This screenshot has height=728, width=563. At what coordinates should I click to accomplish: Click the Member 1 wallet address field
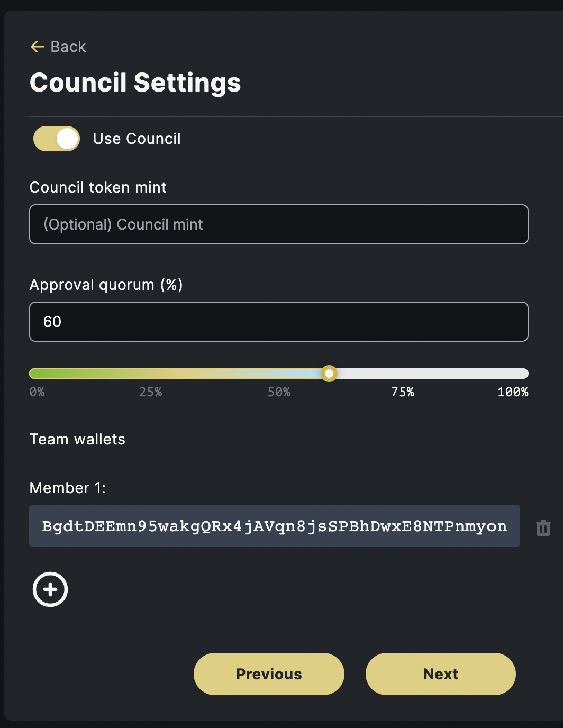(274, 526)
